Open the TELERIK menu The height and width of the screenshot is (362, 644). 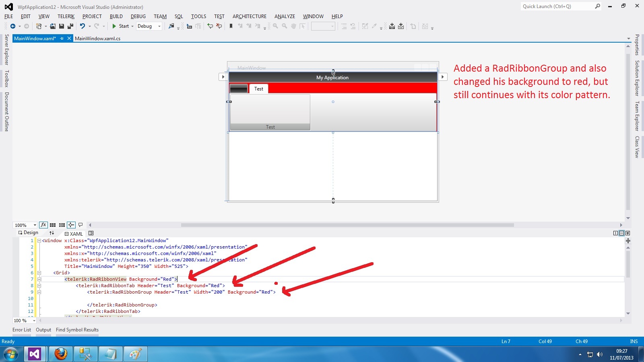point(66,16)
